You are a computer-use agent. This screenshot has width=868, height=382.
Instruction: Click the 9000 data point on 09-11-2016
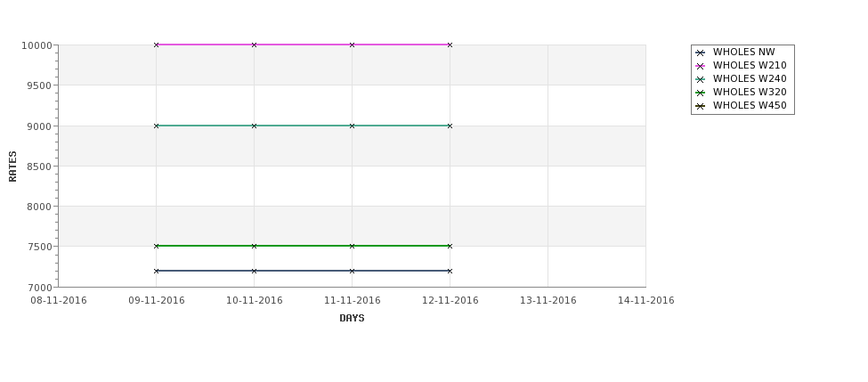[157, 126]
